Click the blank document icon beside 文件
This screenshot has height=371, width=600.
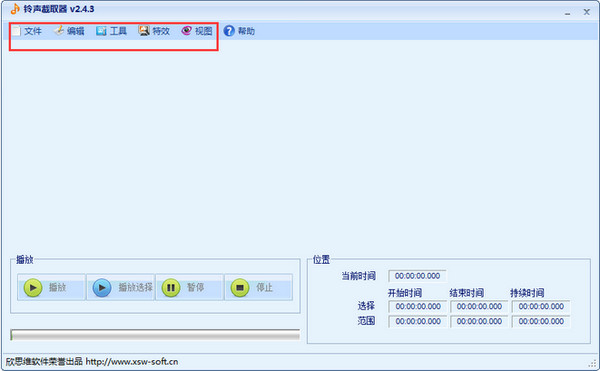coord(16,31)
